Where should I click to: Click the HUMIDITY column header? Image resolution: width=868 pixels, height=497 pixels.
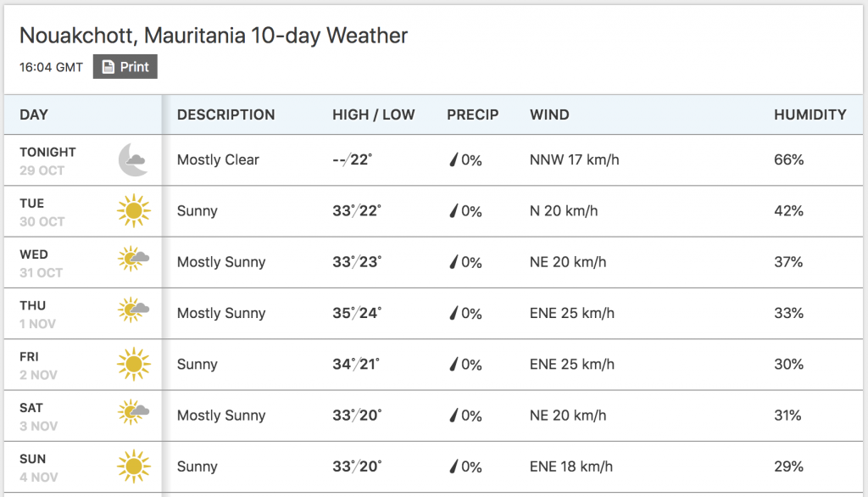(x=810, y=114)
